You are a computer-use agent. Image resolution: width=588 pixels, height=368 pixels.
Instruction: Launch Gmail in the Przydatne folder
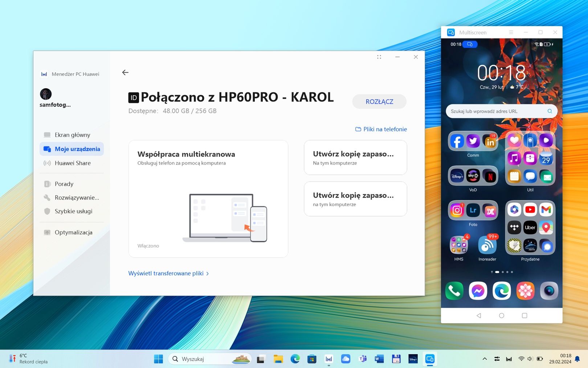(x=546, y=210)
